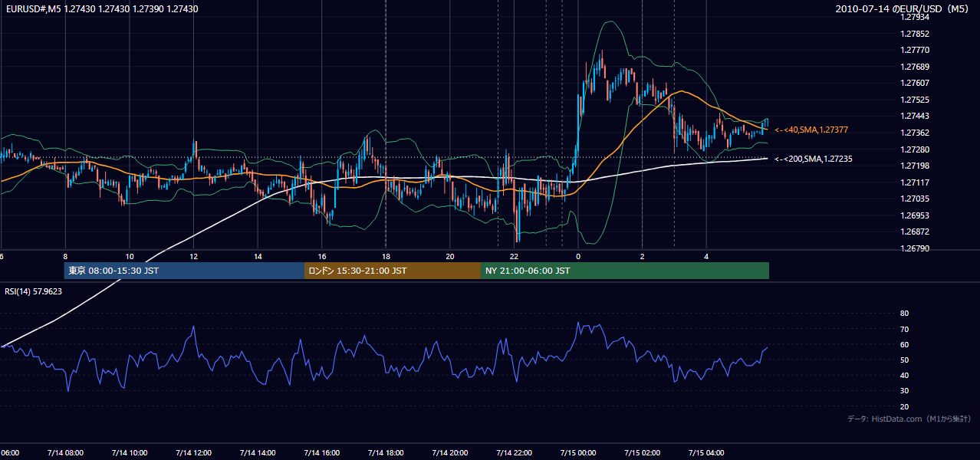Select the 東京 08:00-15:30 JST session bar
Image resolution: width=980 pixels, height=460 pixels.
click(184, 271)
